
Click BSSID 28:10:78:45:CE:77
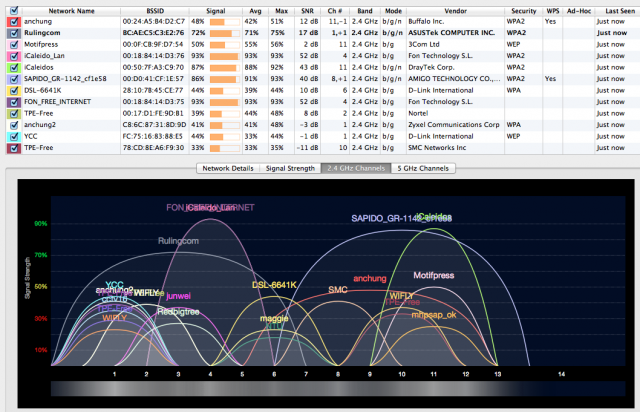point(153,90)
